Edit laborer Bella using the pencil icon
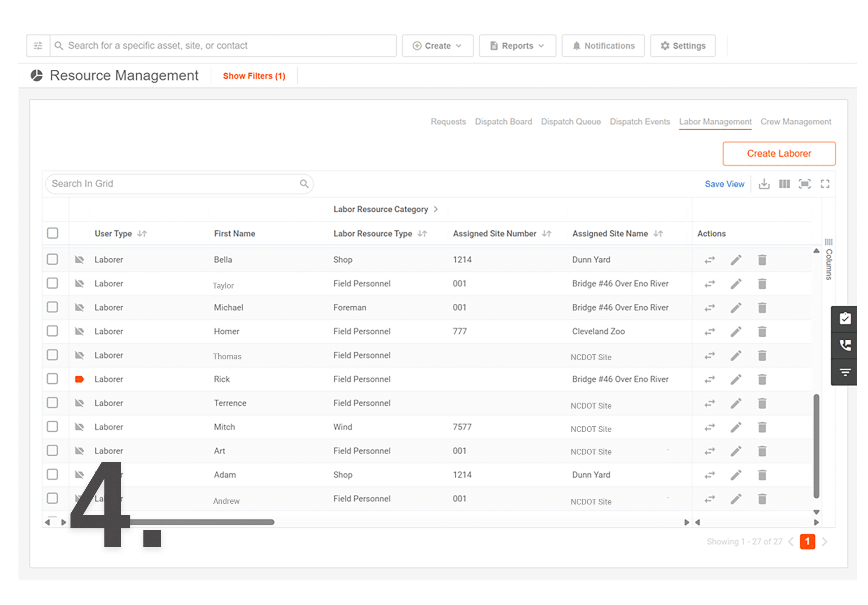Screen dimensions: 868x605 point(736,260)
